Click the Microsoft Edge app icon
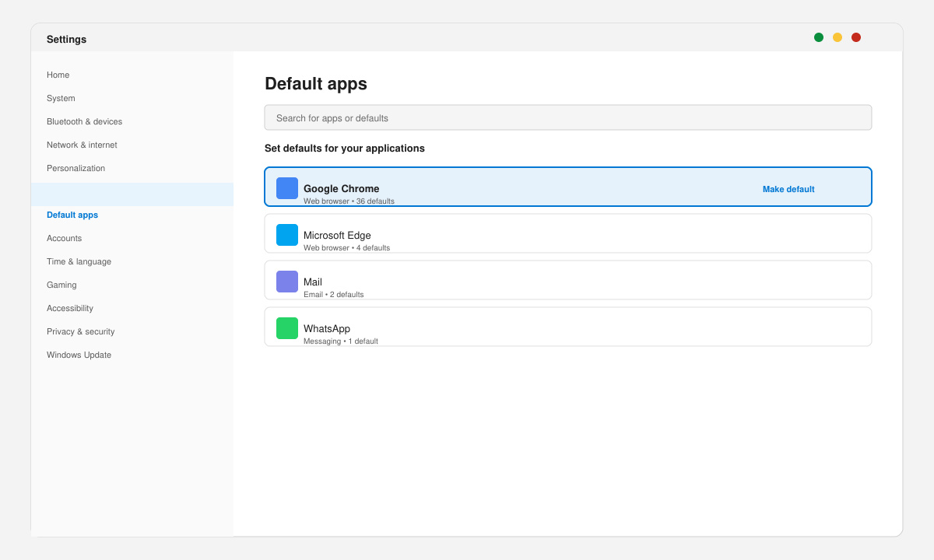 287,235
